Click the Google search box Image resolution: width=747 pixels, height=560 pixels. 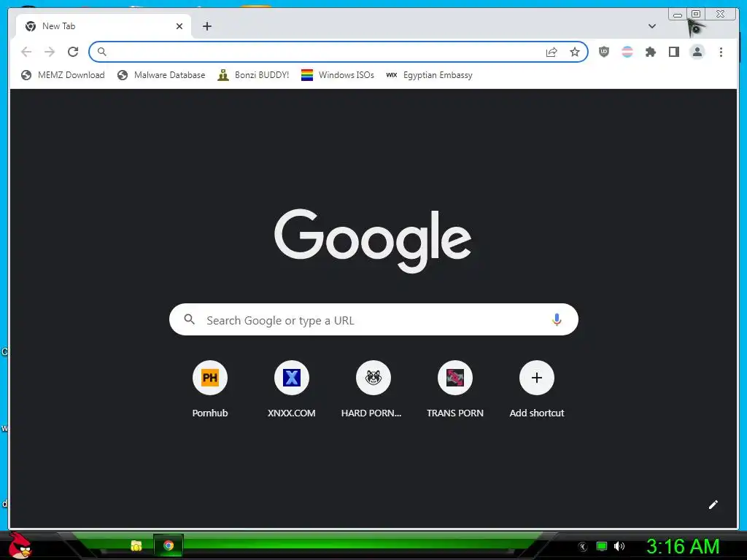373,319
